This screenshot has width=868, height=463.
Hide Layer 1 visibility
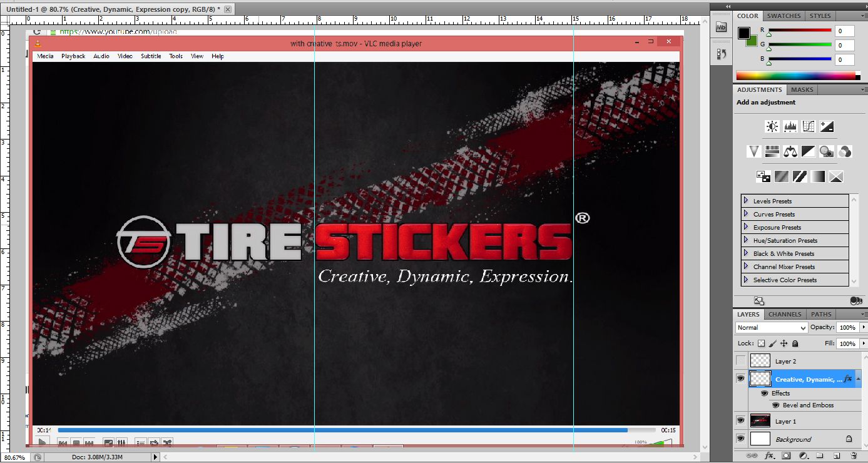point(741,420)
